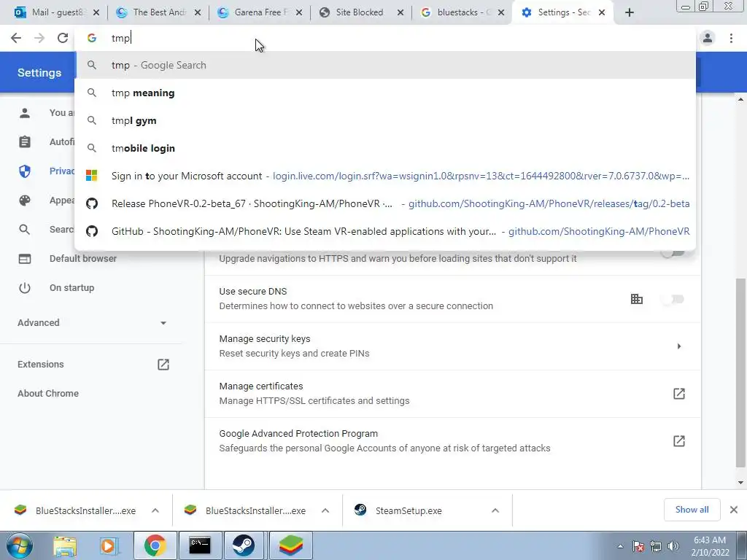Viewport: 747px width, 560px height.
Task: Expand the Advanced settings section
Action: pyautogui.click(x=92, y=323)
